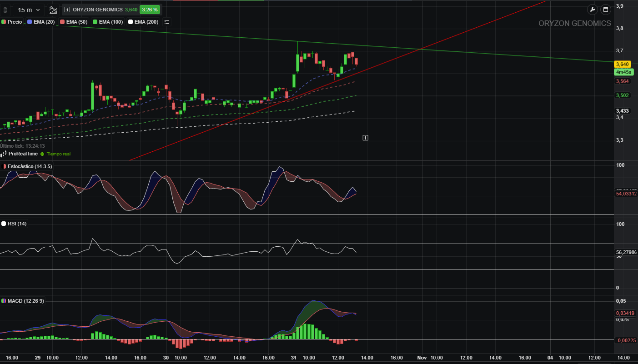638x364 pixels.
Task: Select the EMA (200) legend entry
Action: tap(143, 22)
